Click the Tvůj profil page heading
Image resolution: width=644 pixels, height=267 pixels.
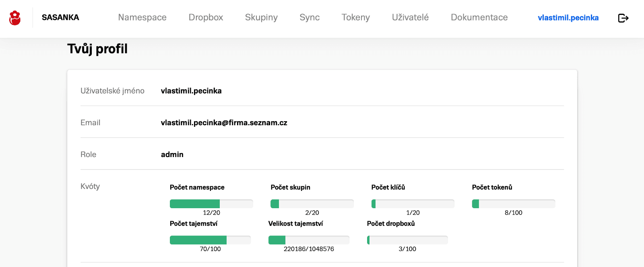click(x=97, y=49)
